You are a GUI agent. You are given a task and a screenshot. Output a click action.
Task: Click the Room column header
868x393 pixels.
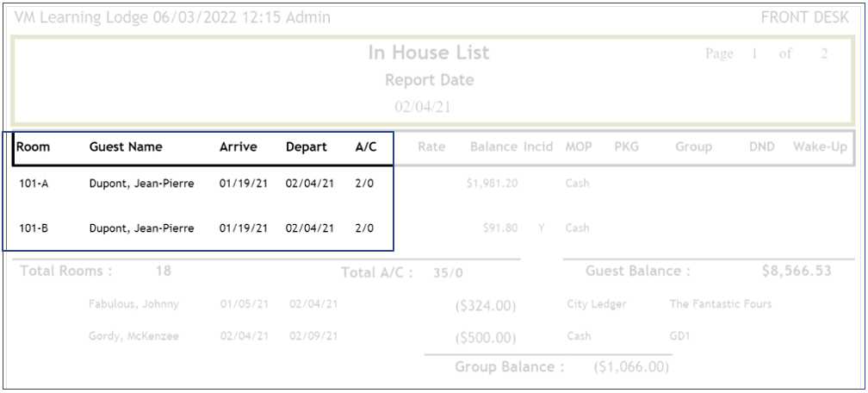coord(34,147)
